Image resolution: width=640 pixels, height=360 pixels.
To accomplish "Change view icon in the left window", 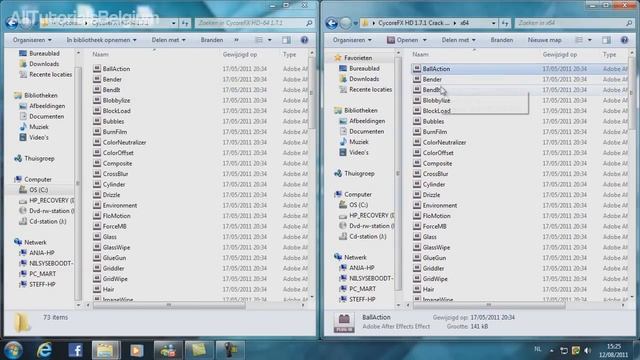I will pos(259,40).
